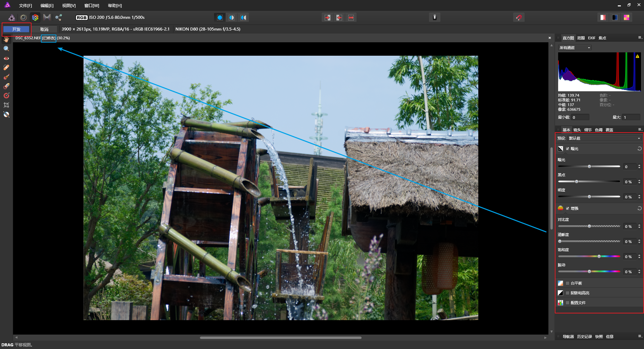
Task: Enable the 白平衡 white balance checkbox
Action: pos(568,283)
